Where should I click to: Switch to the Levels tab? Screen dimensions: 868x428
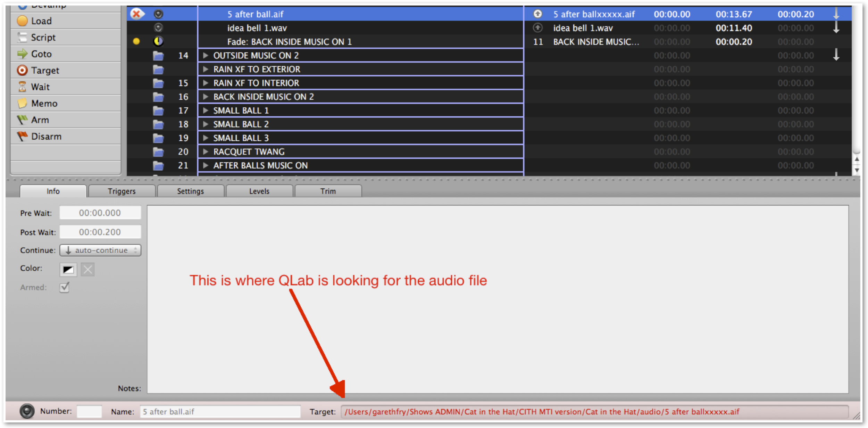click(259, 191)
